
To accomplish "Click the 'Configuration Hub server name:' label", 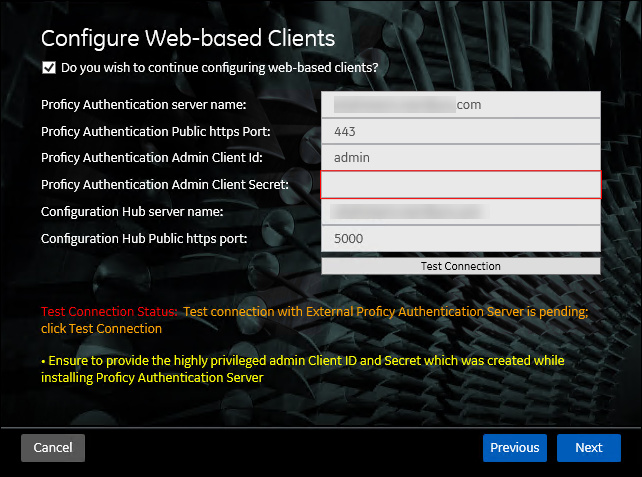I will pyautogui.click(x=132, y=212).
